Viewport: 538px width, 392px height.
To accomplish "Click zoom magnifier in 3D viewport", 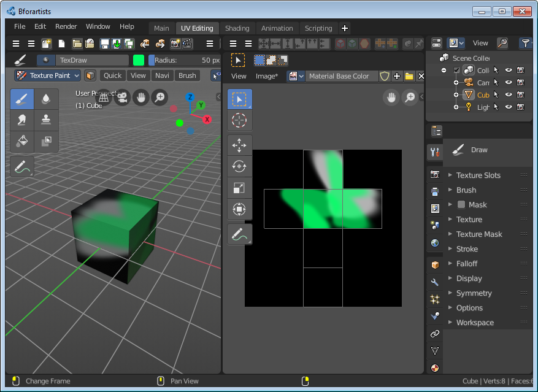I will pyautogui.click(x=159, y=98).
